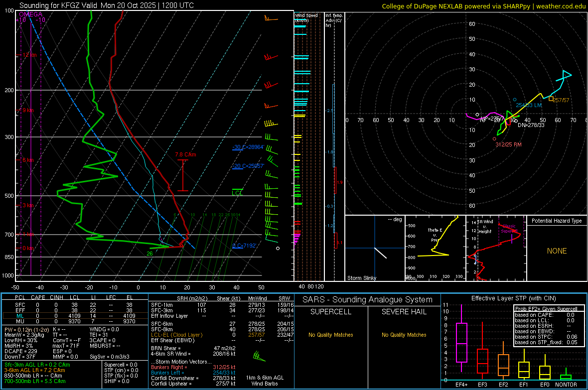Click the 12 km height marker
Screen dimensions: 588x390
29,55
